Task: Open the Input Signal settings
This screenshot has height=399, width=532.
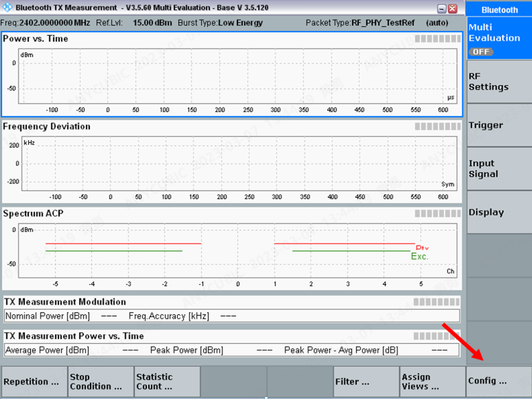Action: tap(498, 168)
